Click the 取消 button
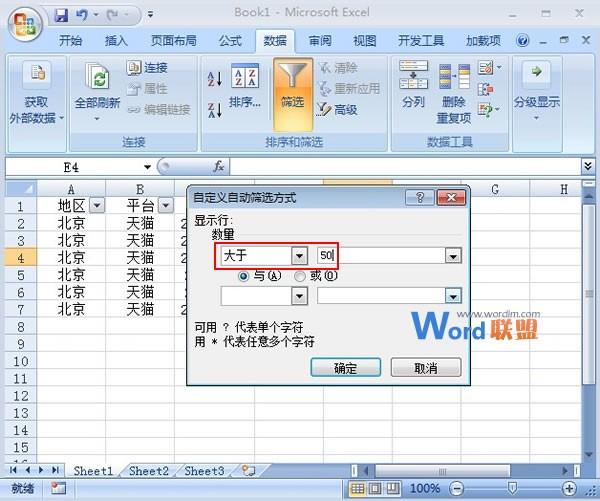600x501 pixels. pos(426,368)
